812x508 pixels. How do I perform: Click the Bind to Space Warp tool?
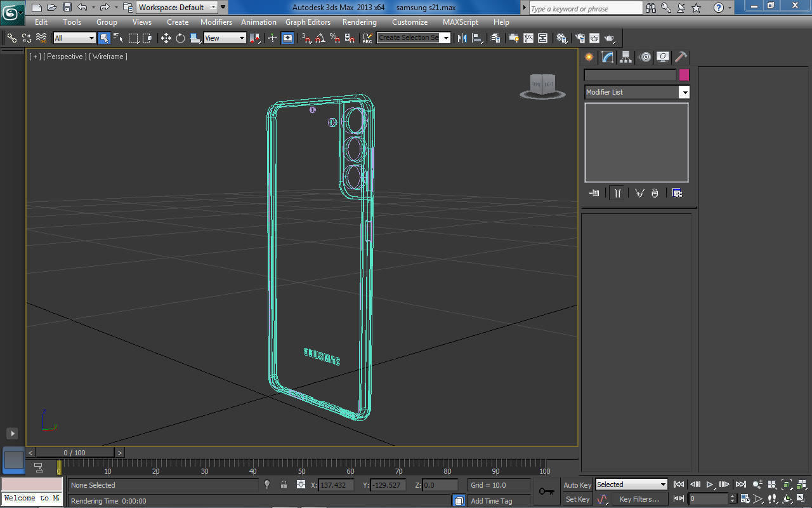(x=41, y=38)
